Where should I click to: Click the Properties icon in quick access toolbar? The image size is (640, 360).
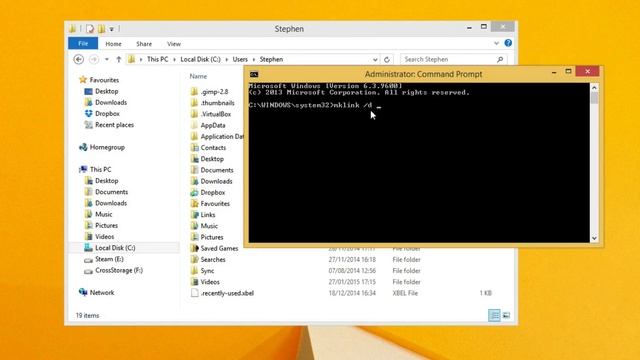tap(90, 29)
